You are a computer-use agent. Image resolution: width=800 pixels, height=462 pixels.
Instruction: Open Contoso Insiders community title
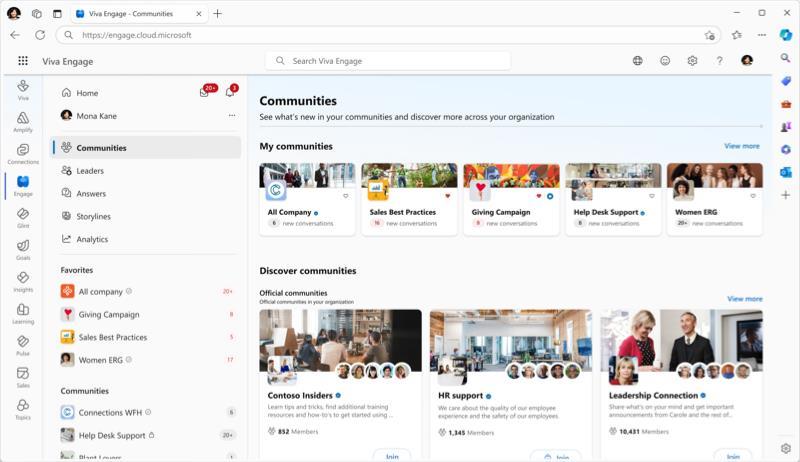tap(300, 395)
